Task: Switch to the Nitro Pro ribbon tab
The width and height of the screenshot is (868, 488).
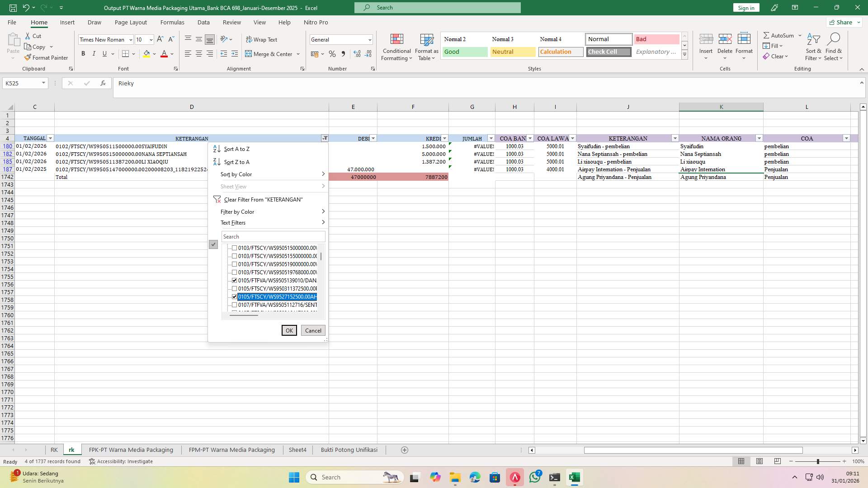Action: point(316,22)
